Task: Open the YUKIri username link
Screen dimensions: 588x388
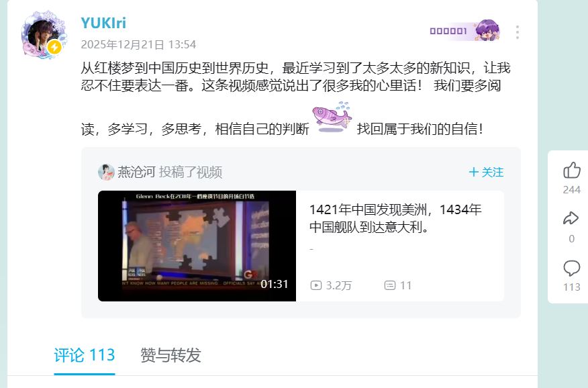Action: tap(103, 23)
